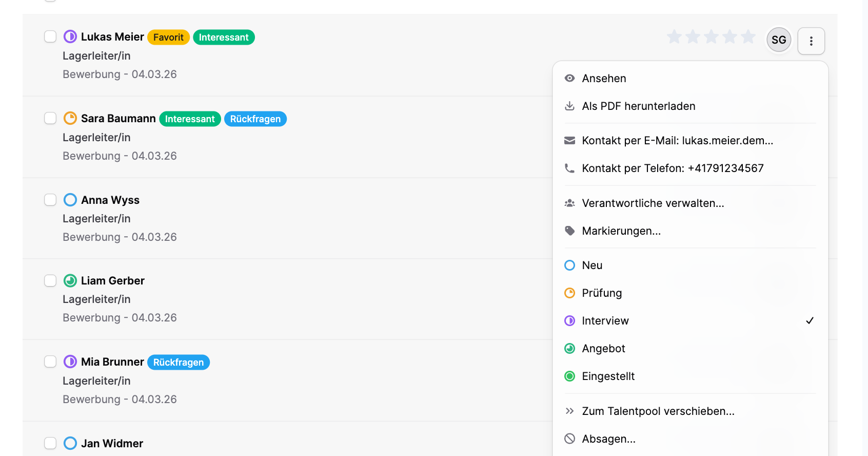Screen dimensions: 868x456
Task: Click the Rückfragen tag on Sara Baumann
Action: 255,119
